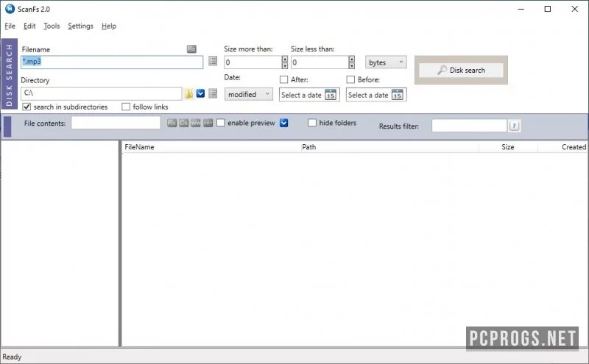Open the Edit menu
This screenshot has height=364, width=589.
click(x=29, y=26)
